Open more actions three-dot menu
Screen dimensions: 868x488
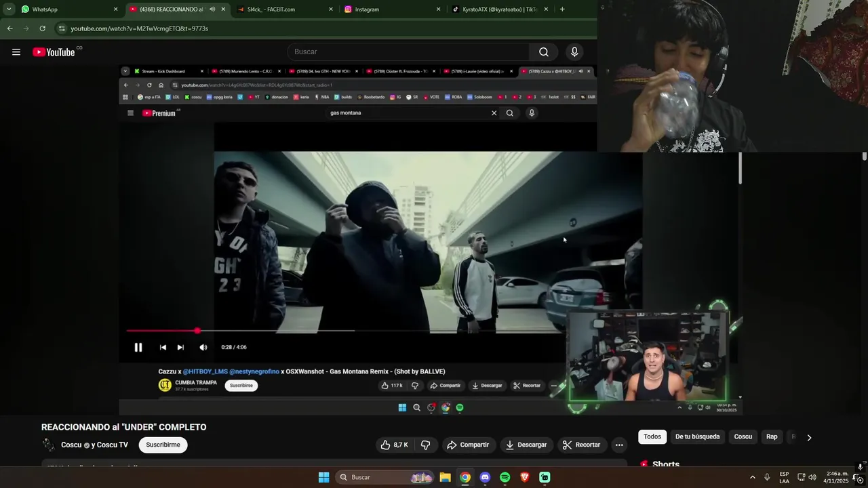click(619, 445)
